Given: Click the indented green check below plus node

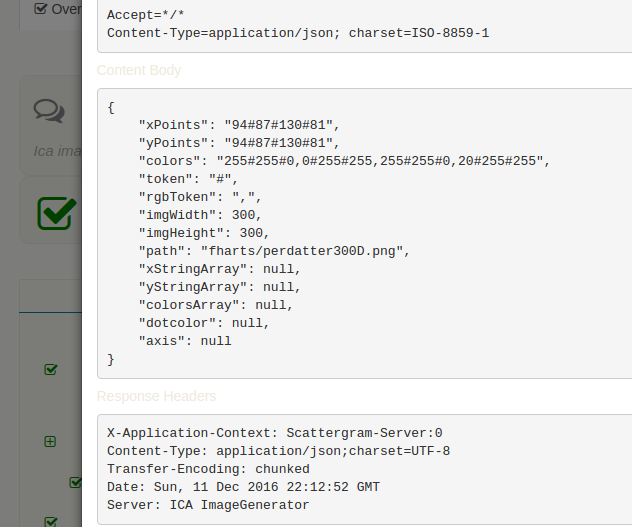Looking at the screenshot, I should tap(75, 482).
